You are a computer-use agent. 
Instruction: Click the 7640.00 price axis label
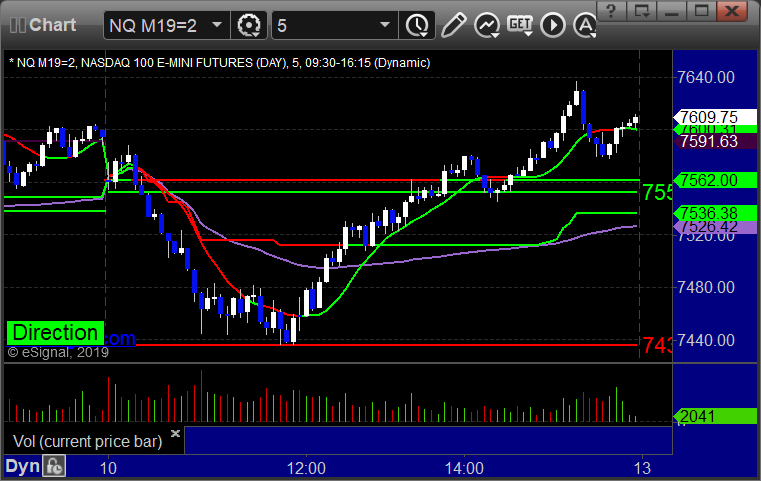click(706, 78)
